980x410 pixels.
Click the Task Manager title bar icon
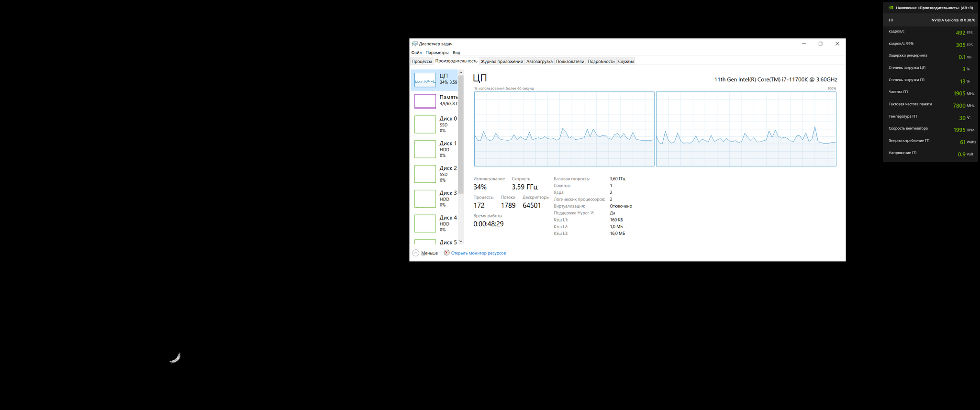pyautogui.click(x=414, y=44)
